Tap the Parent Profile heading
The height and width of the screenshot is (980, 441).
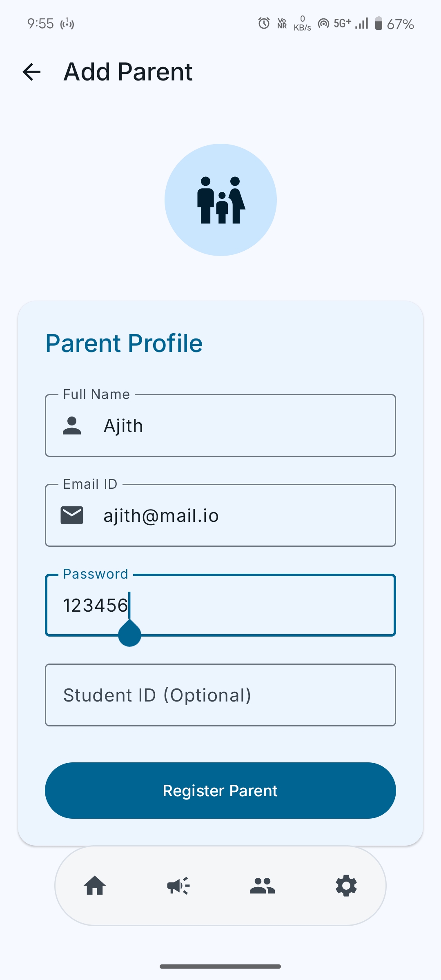tap(124, 343)
